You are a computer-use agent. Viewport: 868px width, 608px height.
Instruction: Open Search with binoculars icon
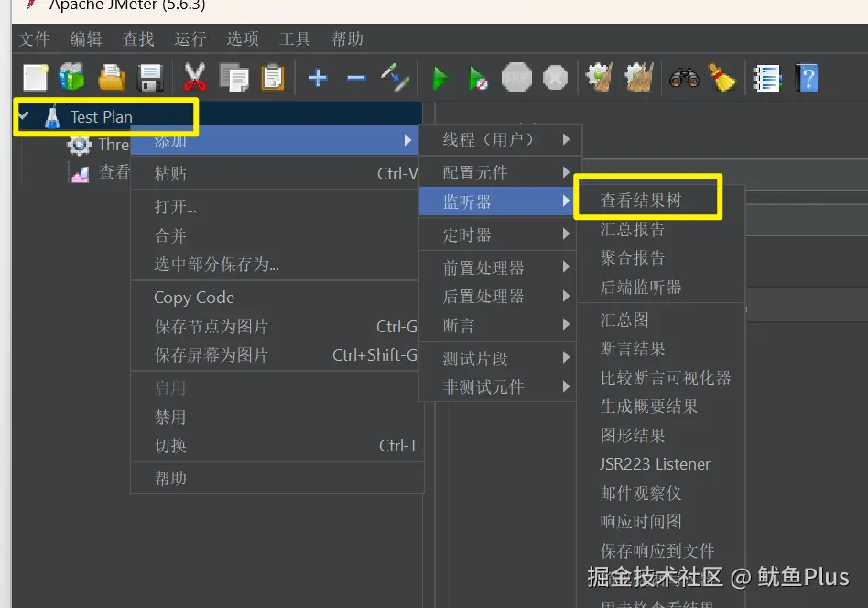tap(684, 78)
